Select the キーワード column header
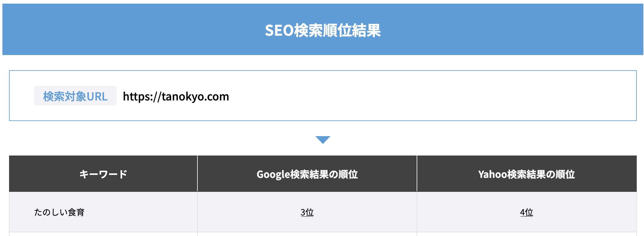Viewport: 644px width, 236px height. (x=103, y=174)
